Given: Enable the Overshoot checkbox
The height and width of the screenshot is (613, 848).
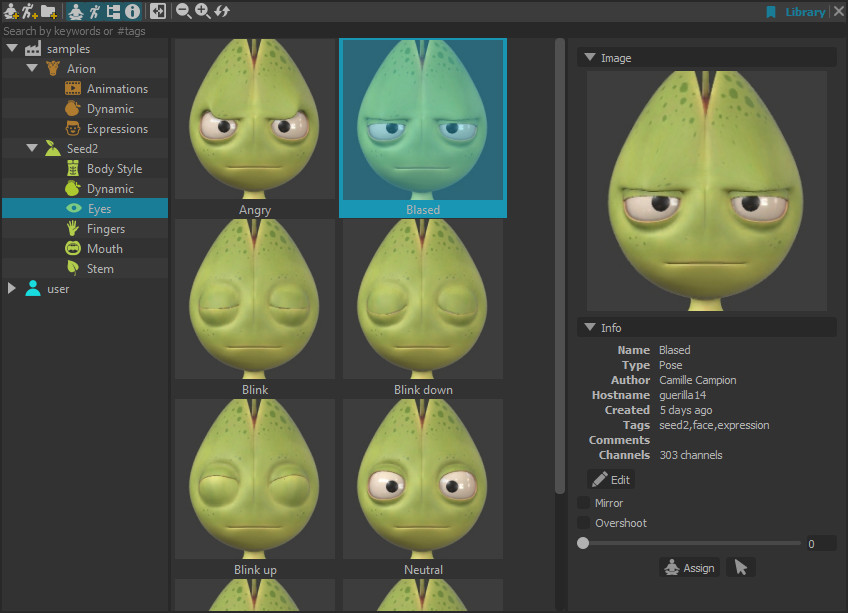Looking at the screenshot, I should click(584, 523).
